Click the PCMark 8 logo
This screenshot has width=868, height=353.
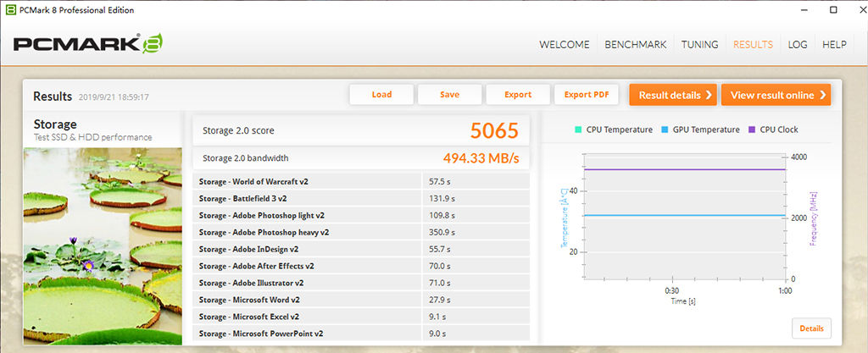click(86, 45)
